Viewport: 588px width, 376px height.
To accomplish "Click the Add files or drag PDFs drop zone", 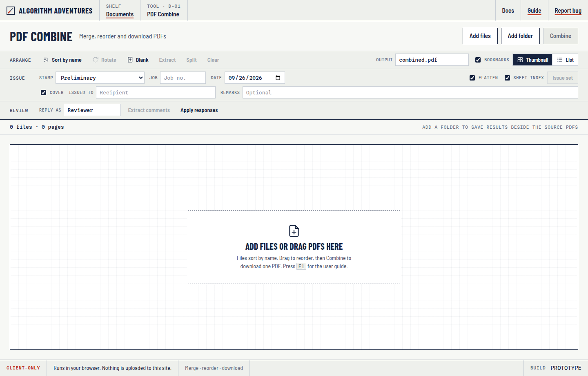I will (294, 247).
